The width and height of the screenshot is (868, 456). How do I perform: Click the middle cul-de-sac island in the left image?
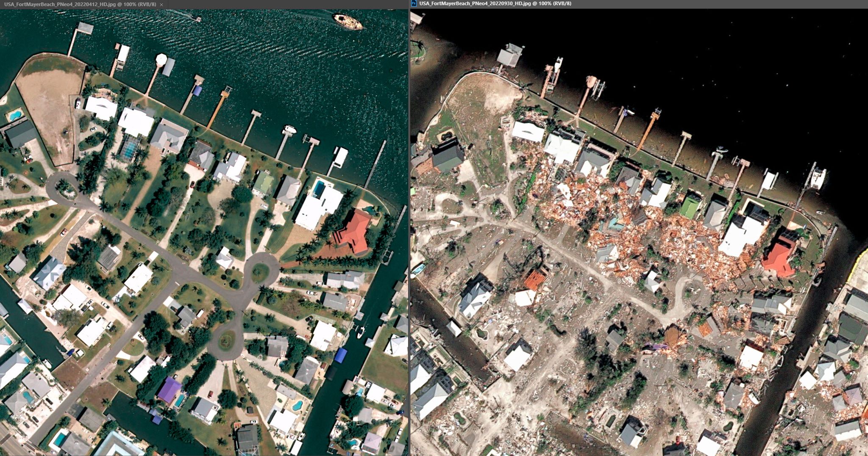pyautogui.click(x=260, y=271)
